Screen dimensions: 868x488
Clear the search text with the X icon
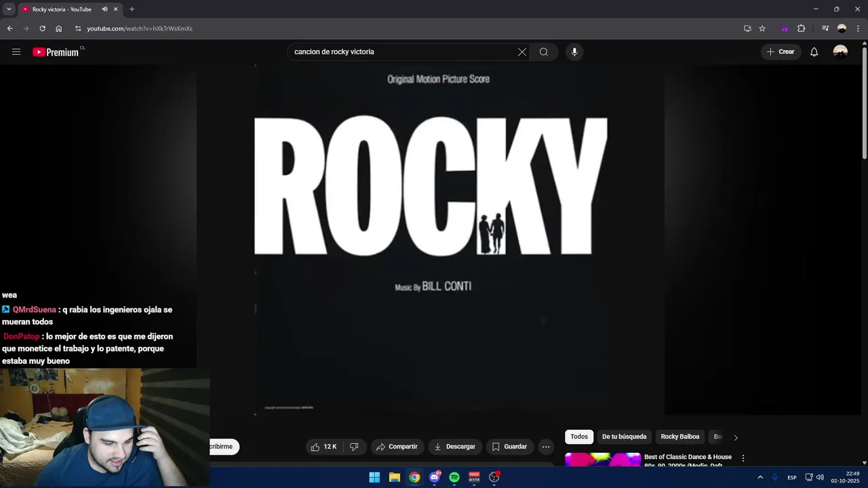522,52
